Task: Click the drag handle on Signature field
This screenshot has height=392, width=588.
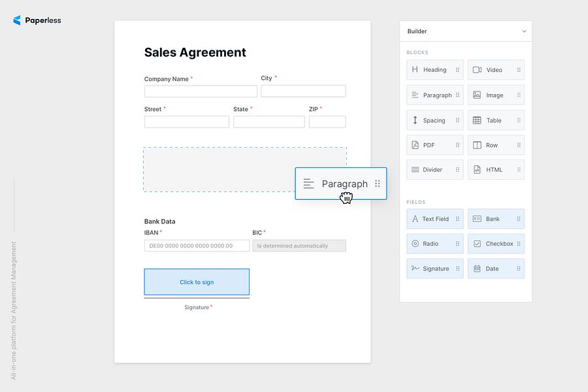Action: click(457, 269)
